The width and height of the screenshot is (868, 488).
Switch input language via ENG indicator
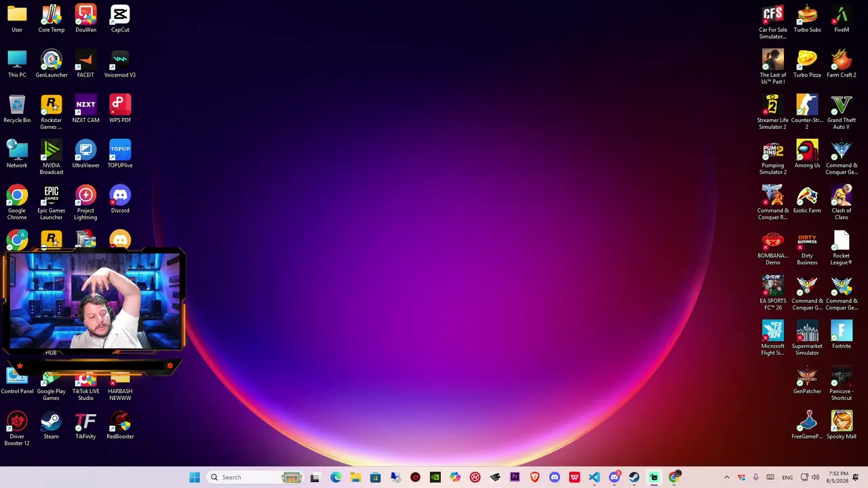787,477
